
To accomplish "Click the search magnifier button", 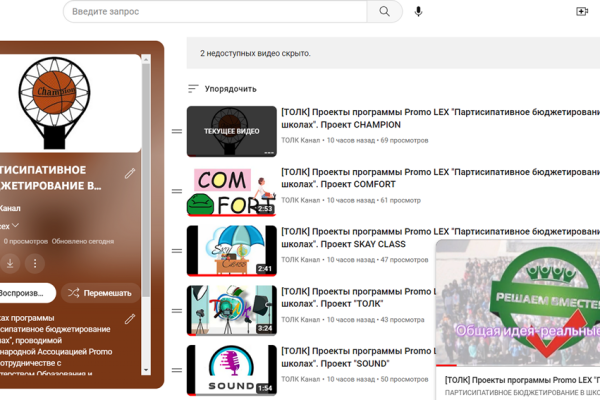I will click(x=384, y=11).
